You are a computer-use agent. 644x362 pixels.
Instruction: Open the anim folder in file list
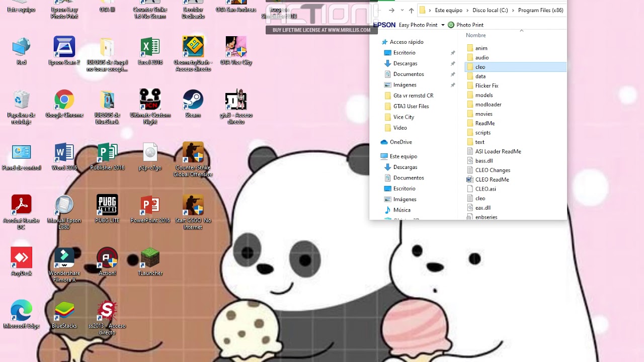481,48
